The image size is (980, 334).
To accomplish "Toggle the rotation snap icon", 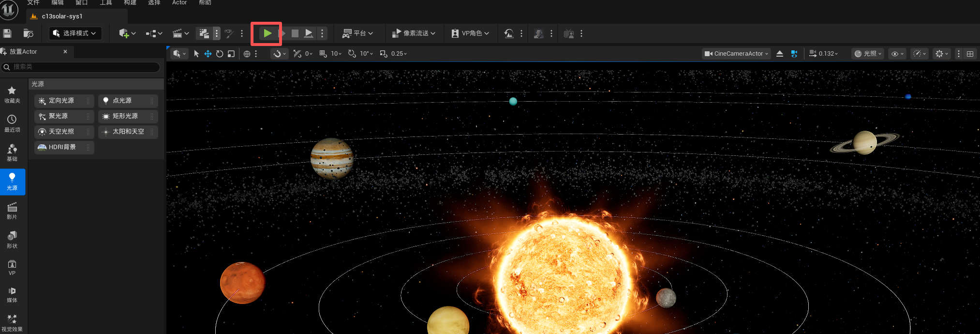I will (352, 54).
